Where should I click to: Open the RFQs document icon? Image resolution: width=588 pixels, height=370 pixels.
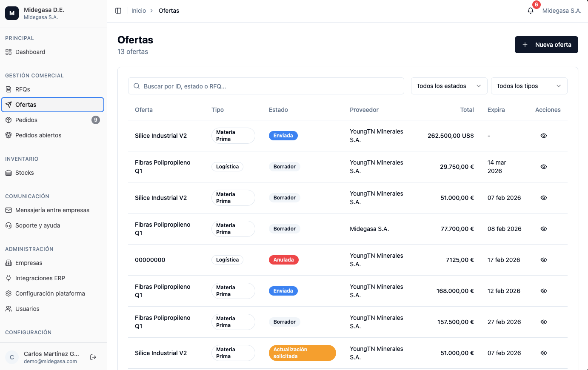click(9, 89)
